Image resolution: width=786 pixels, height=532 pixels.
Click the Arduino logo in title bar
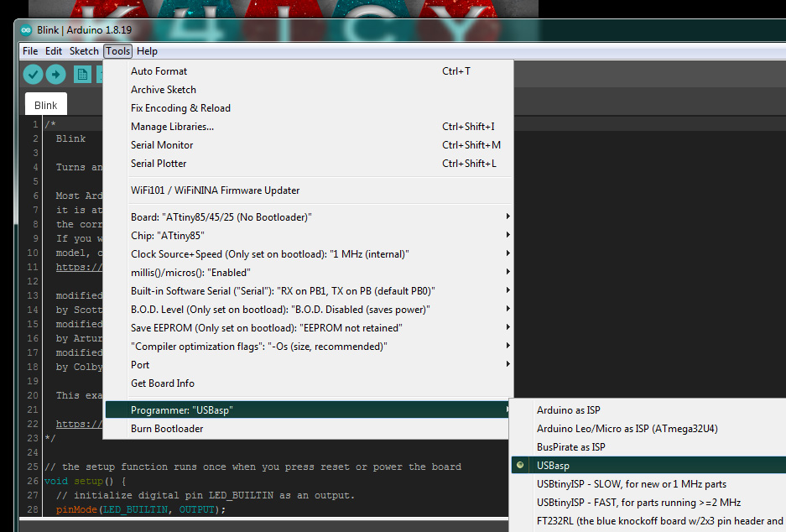[x=26, y=30]
